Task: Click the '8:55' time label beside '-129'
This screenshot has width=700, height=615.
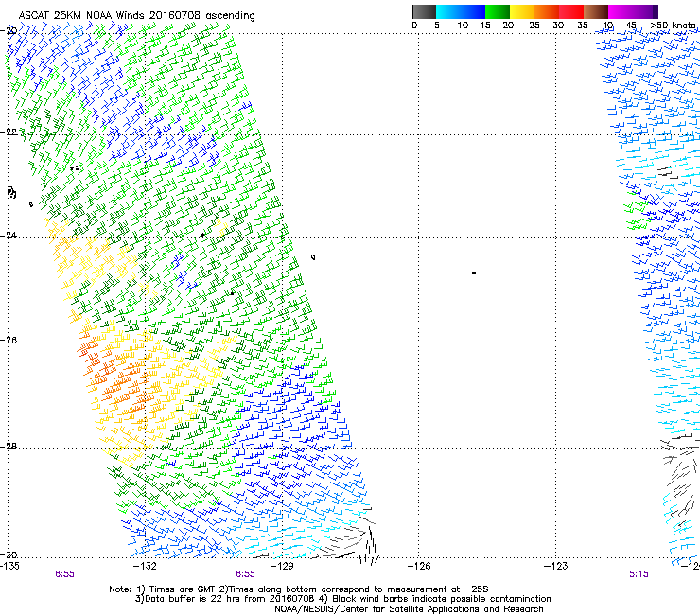Action: [245, 574]
